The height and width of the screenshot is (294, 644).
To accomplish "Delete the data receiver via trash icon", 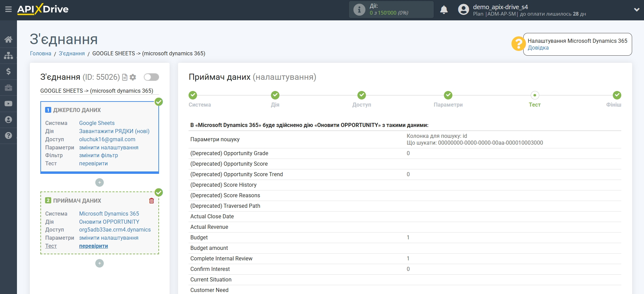I will point(152,201).
